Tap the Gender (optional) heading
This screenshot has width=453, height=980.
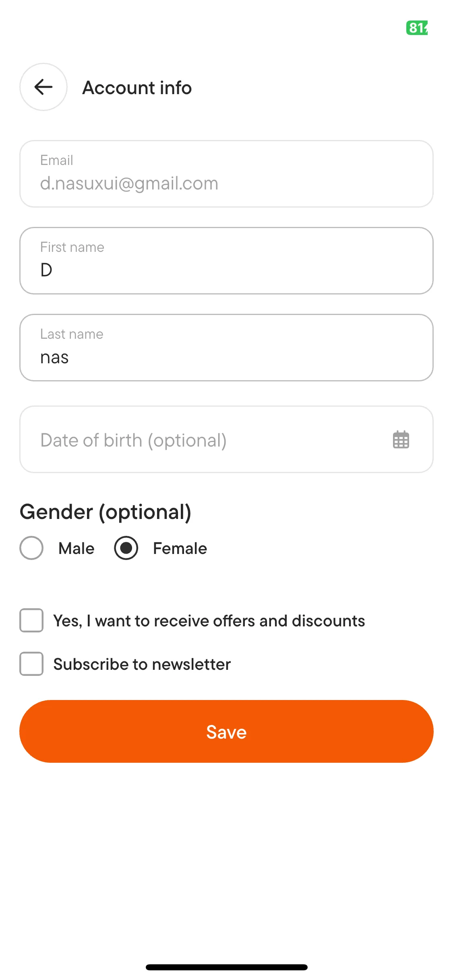pos(105,512)
